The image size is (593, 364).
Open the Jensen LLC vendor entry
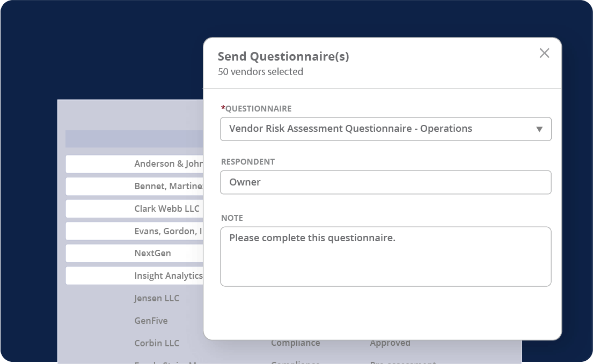157,298
